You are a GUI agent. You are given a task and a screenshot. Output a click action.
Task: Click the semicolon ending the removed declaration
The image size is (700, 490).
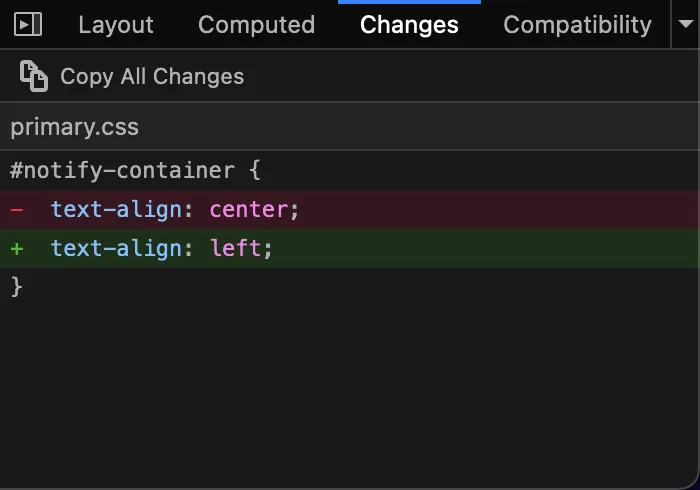pos(295,210)
